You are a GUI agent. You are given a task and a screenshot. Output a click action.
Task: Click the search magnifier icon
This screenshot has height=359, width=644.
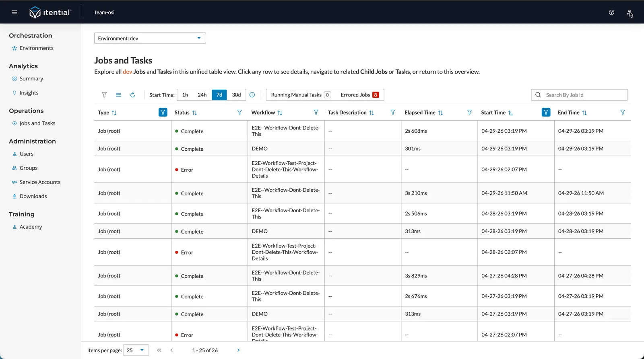pos(538,95)
